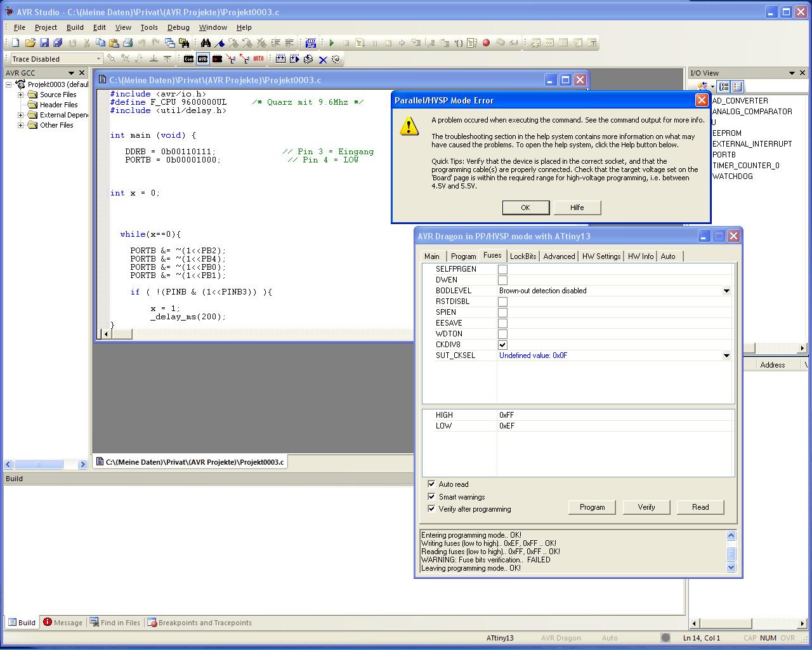Enable the RSTDISBL fuse checkbox
The image size is (812, 650).
coord(502,302)
